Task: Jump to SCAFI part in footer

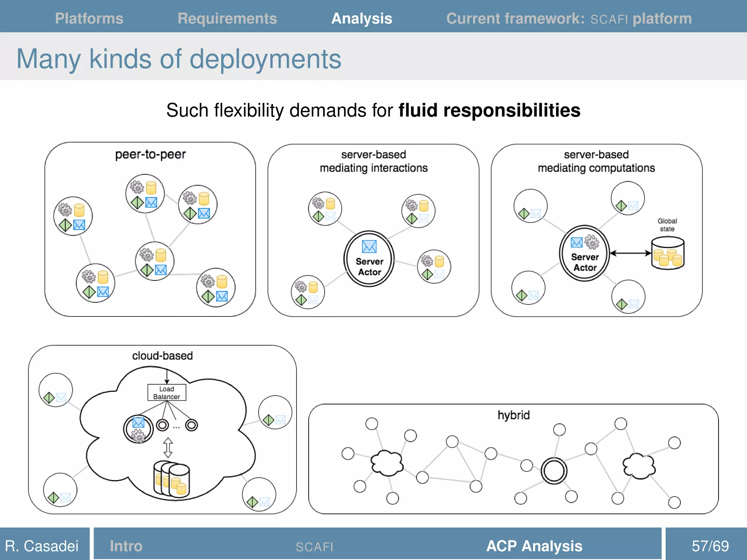Action: click(x=314, y=547)
